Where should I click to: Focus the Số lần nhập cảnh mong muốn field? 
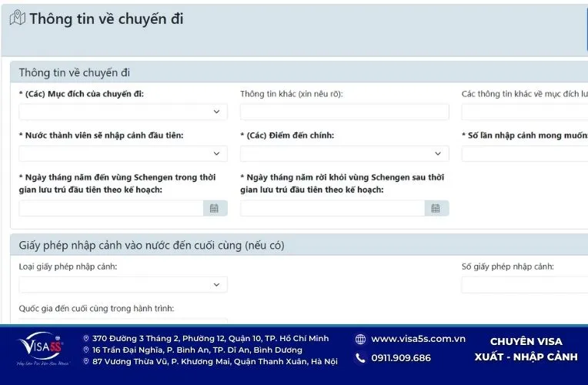coord(525,153)
